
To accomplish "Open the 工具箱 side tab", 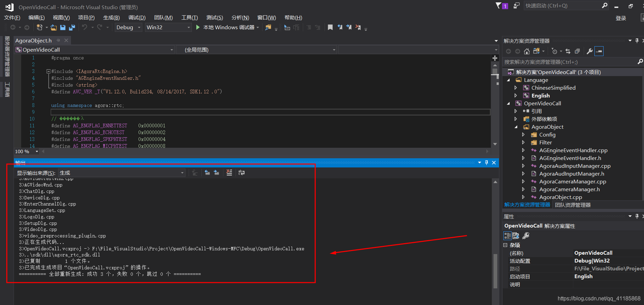I will point(7,90).
